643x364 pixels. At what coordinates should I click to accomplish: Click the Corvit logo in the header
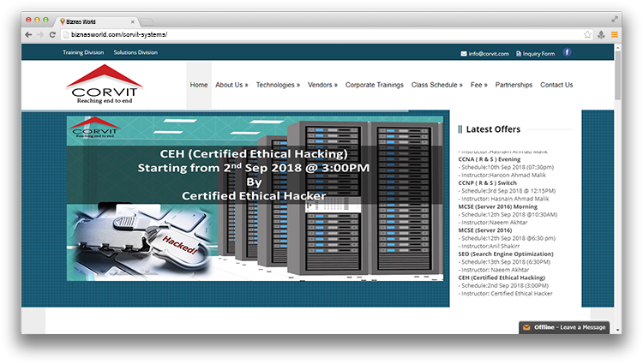pyautogui.click(x=104, y=84)
